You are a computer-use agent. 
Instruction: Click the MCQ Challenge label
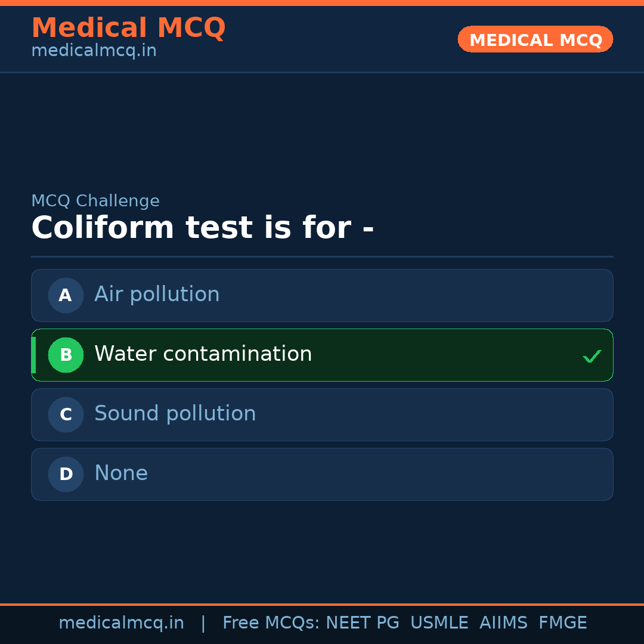[95, 201]
